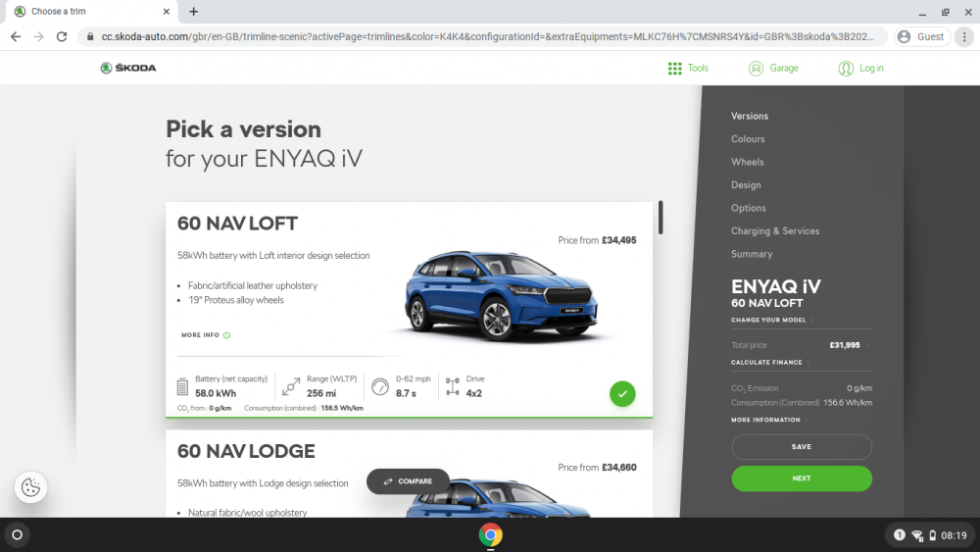
Task: Go to the Summary step
Action: pos(752,255)
